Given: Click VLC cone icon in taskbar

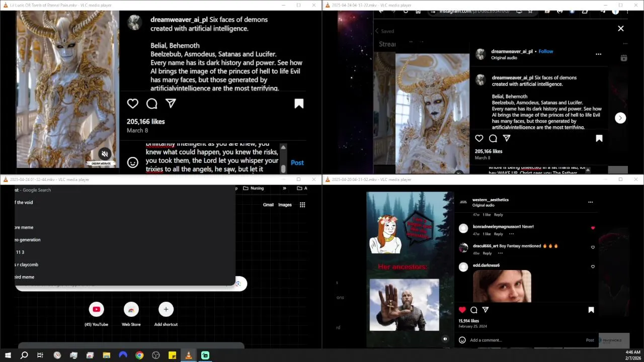Looking at the screenshot, I should coord(189,355).
